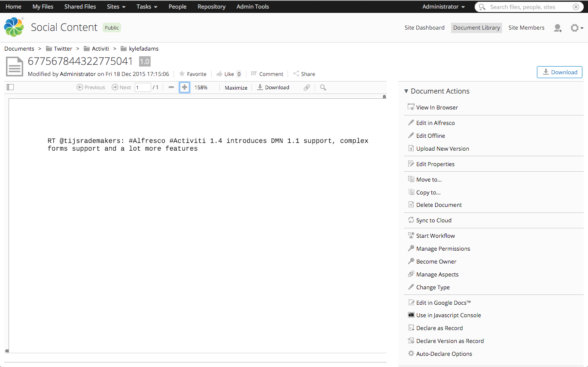The width and height of the screenshot is (588, 367).
Task: Open the Repository page
Action: pos(212,6)
